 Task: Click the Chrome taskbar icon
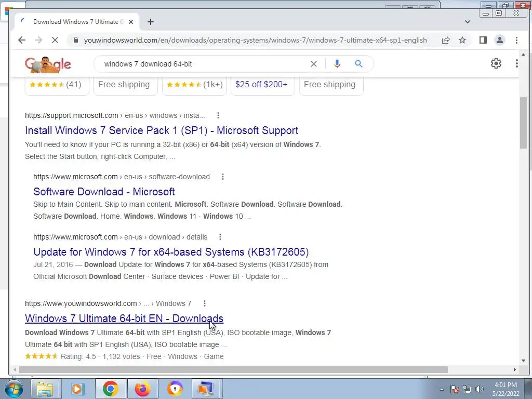[x=110, y=389]
